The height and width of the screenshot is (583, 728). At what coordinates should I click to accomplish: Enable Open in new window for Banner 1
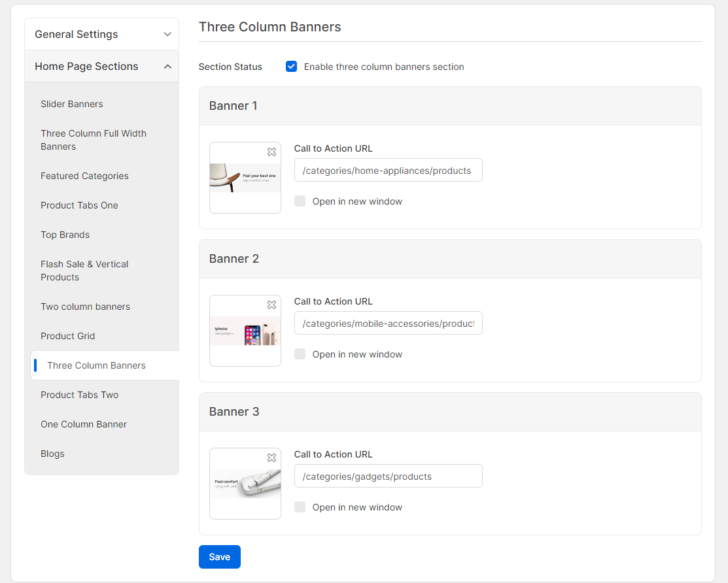point(300,201)
